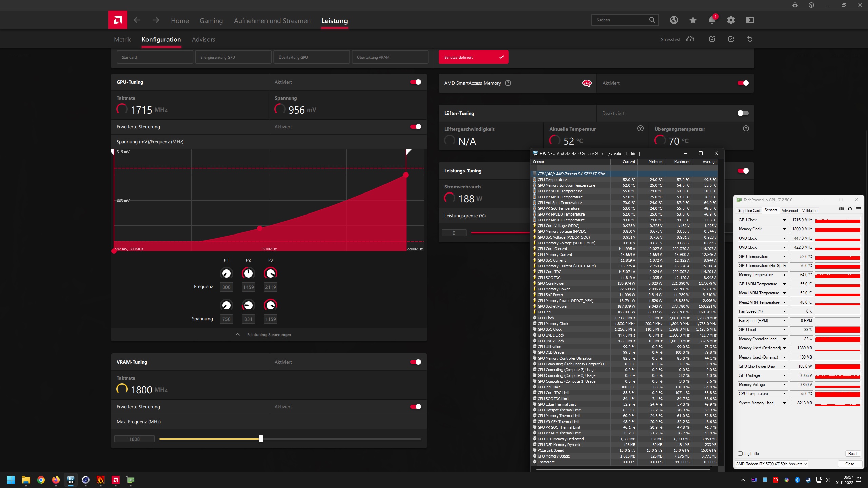Open AMD settings gear icon

tap(731, 20)
